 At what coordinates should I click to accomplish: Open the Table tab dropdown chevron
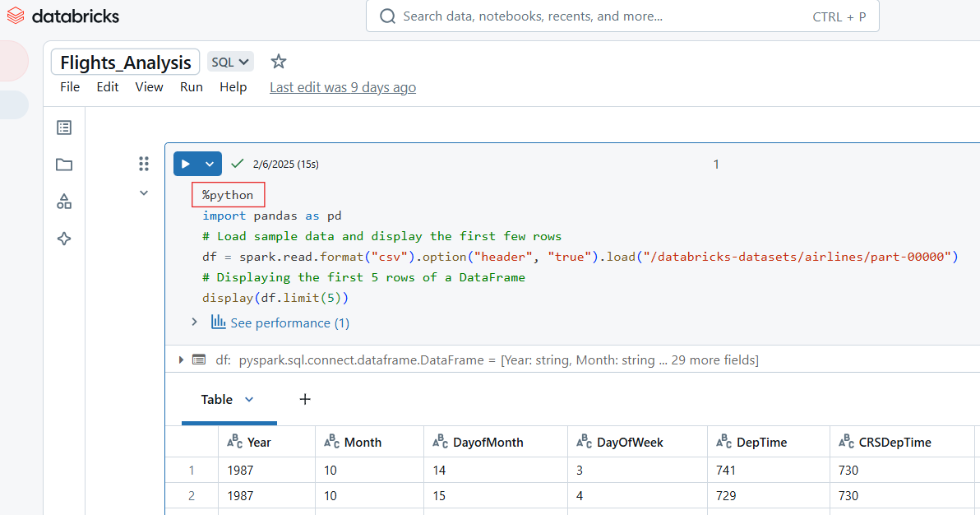coord(249,399)
